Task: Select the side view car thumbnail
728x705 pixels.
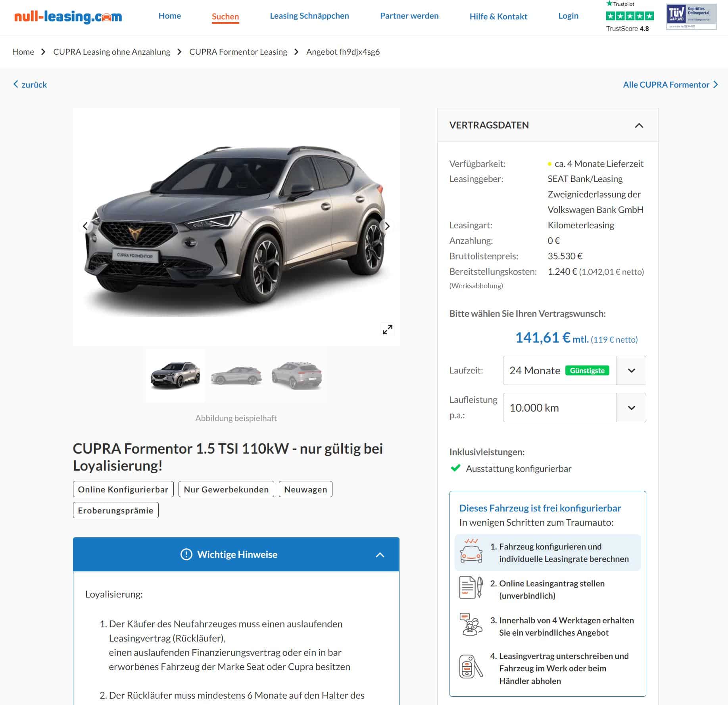Action: click(x=236, y=375)
